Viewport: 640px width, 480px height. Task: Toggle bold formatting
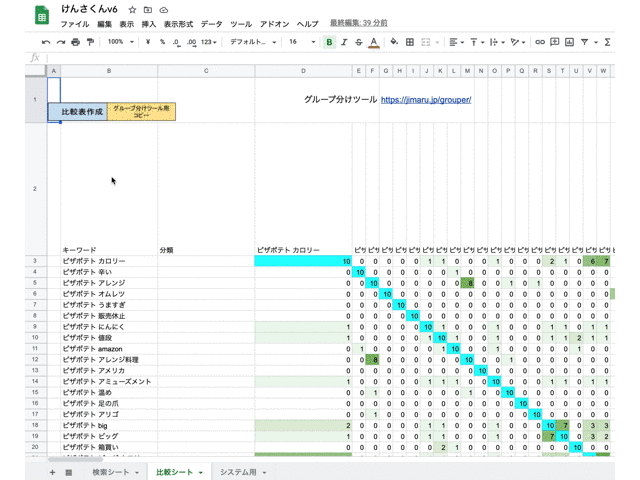pos(329,42)
